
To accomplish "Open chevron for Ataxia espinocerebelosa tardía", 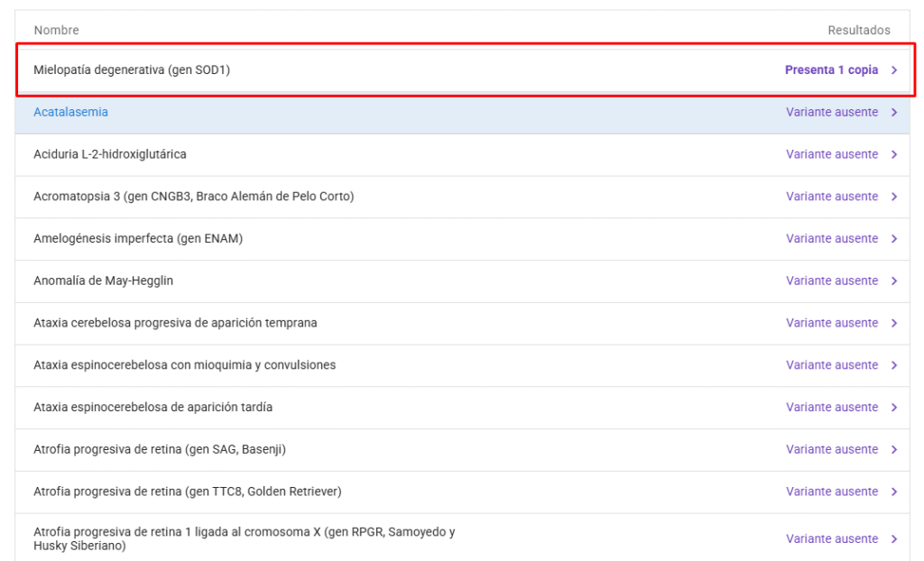I will pyautogui.click(x=894, y=407).
